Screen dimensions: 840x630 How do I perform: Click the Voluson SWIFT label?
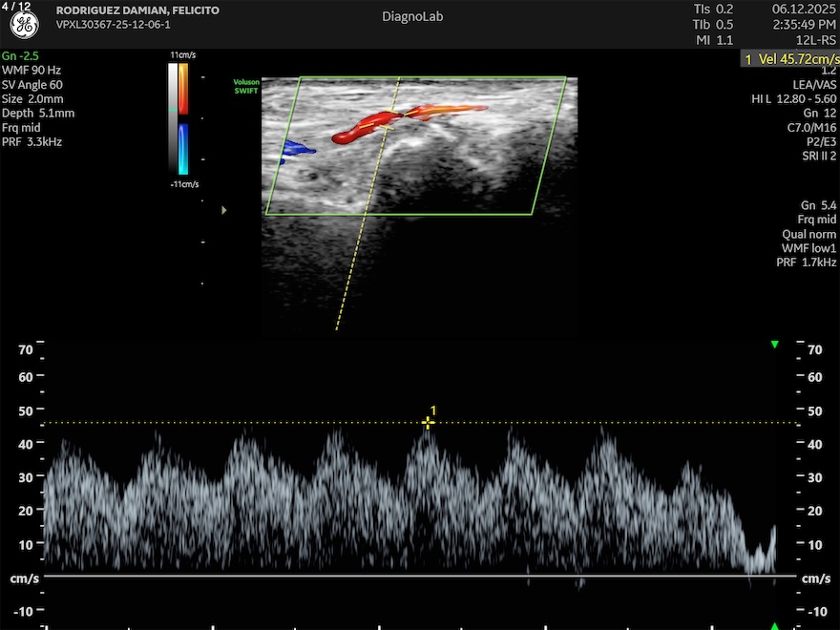point(246,87)
